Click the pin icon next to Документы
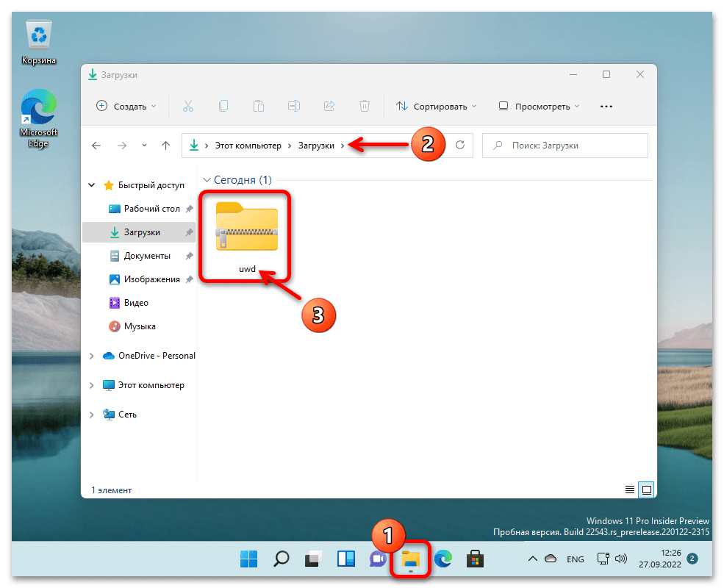 tap(189, 257)
